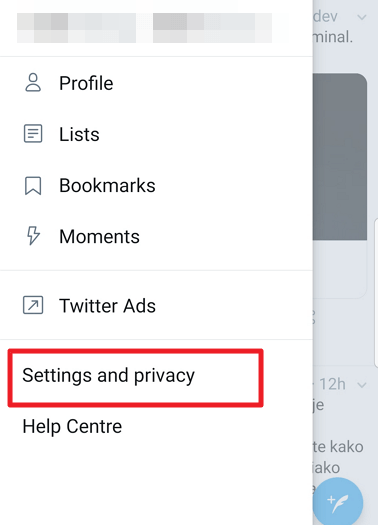Expand the top tweet's chevron menu
The height and width of the screenshot is (525, 378).
tap(362, 17)
